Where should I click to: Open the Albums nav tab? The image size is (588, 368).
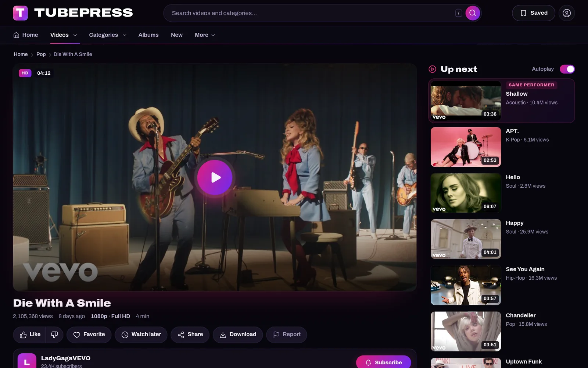148,35
